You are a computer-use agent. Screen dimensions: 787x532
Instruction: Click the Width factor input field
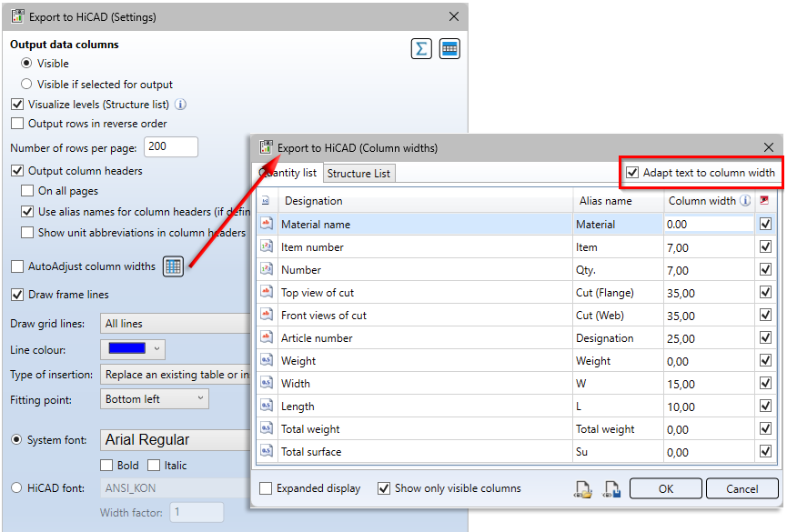click(197, 512)
